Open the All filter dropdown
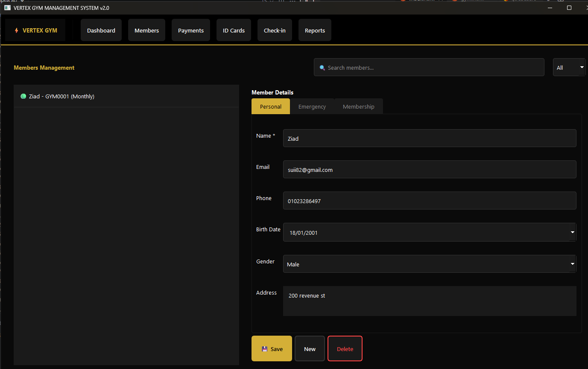Screen dimensions: 588x369 point(569,68)
